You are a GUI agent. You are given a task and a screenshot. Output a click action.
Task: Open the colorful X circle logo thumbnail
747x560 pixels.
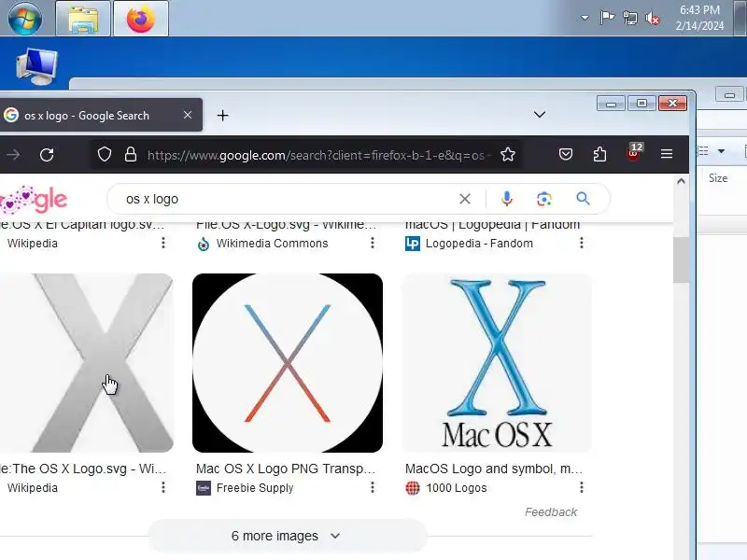288,363
